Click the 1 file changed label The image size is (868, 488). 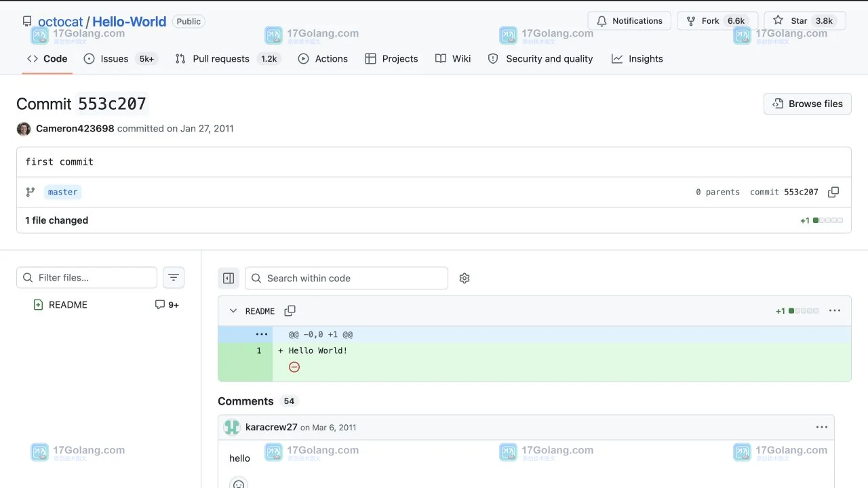pos(57,220)
